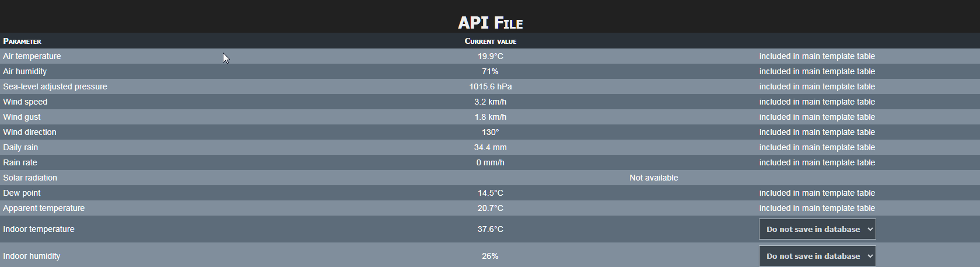Click the 'Current value' column header
The height and width of the screenshot is (267, 980).
(490, 41)
